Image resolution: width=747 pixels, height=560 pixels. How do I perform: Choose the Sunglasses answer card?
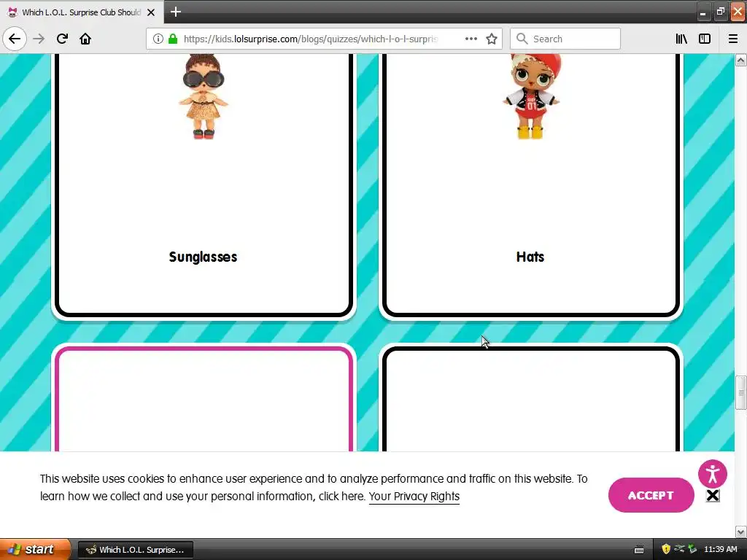[204, 186]
